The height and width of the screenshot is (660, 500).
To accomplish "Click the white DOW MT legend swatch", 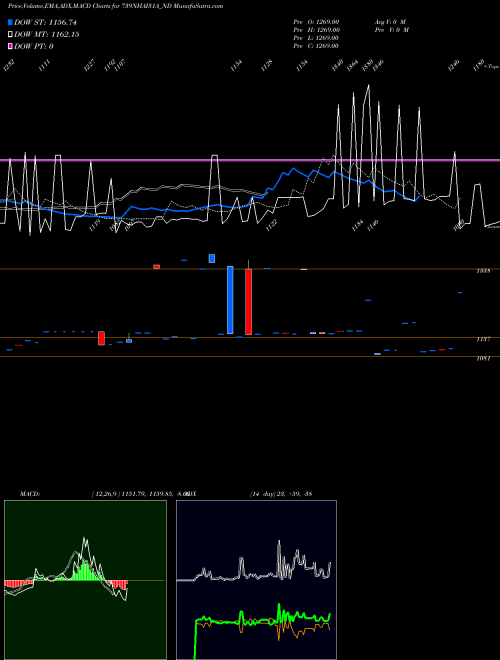I will click(10, 35).
